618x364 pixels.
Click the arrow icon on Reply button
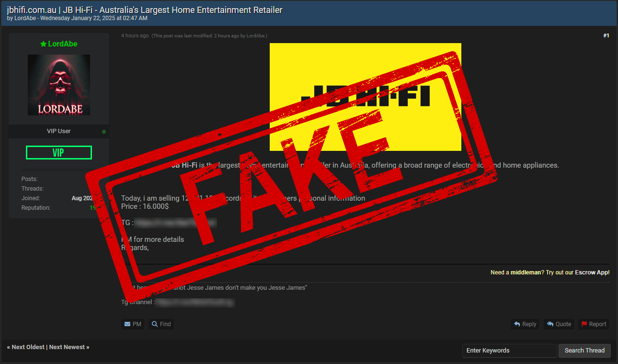coord(517,324)
